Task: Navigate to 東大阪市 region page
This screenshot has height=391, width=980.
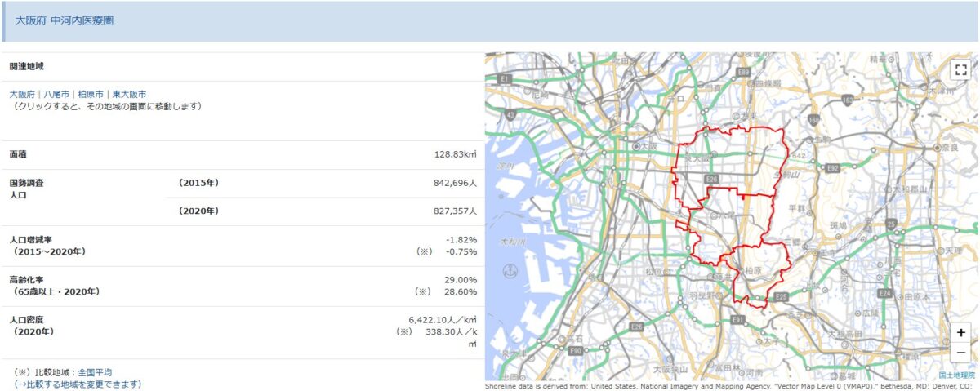Action: tap(129, 95)
